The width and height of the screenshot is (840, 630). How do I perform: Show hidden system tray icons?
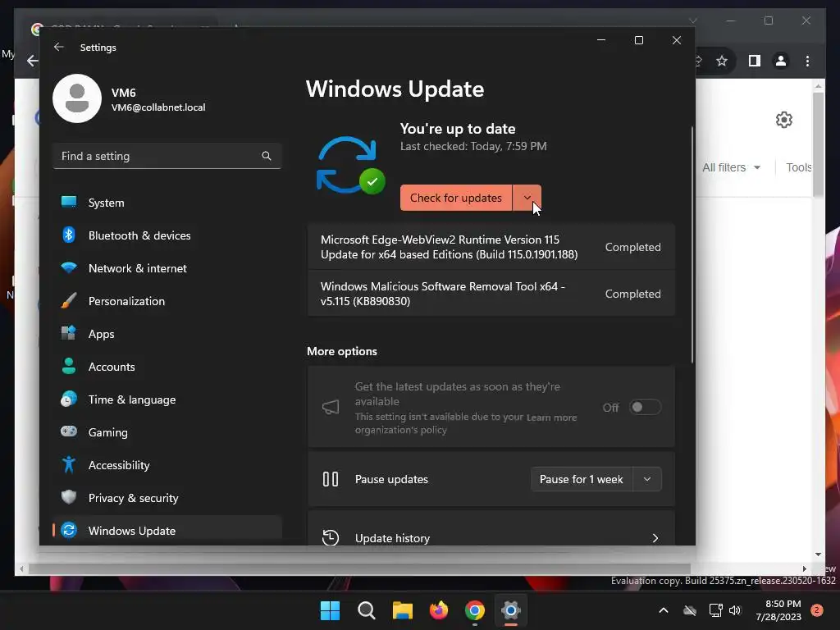pos(663,610)
